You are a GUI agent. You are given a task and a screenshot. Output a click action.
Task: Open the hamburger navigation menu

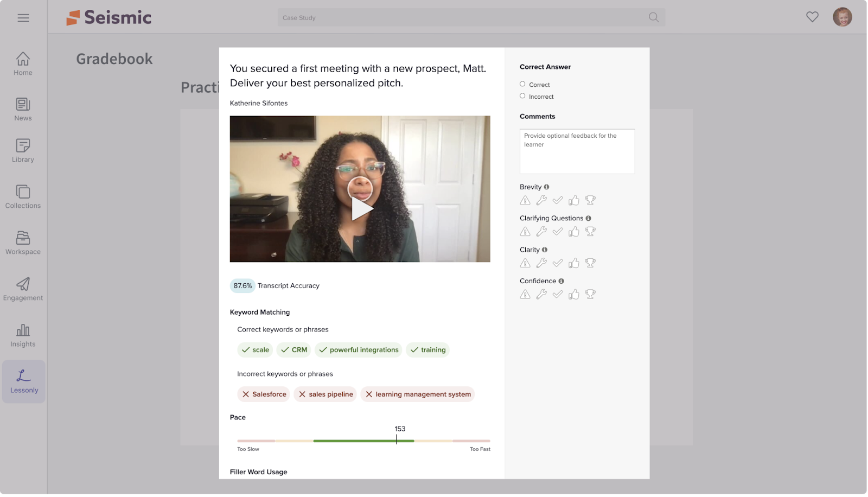[23, 18]
